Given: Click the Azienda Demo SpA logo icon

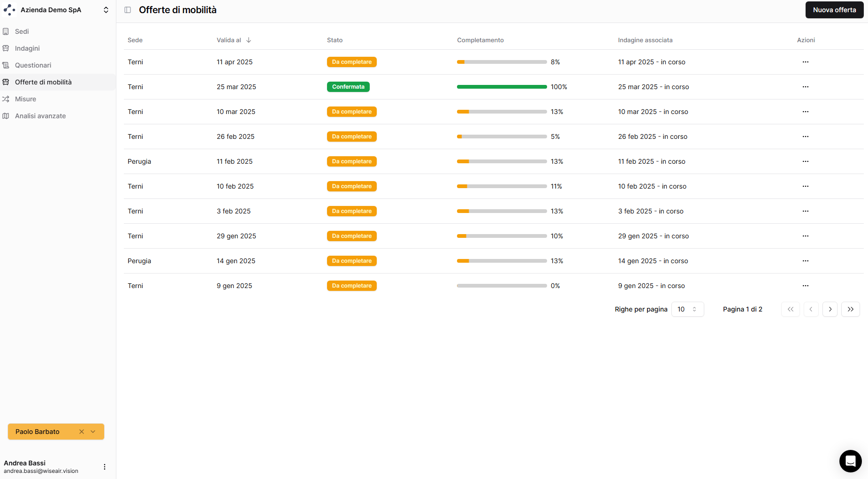Looking at the screenshot, I should [9, 10].
